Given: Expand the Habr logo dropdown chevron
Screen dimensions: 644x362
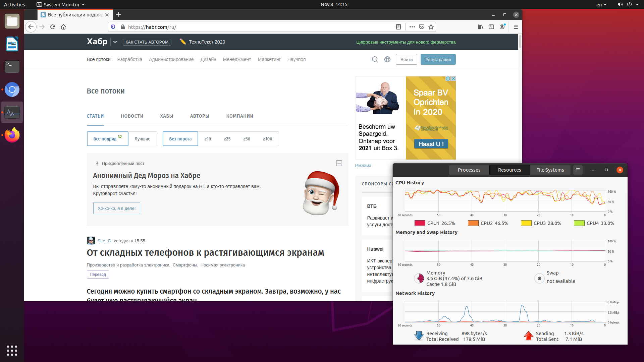Looking at the screenshot, I should [x=115, y=42].
